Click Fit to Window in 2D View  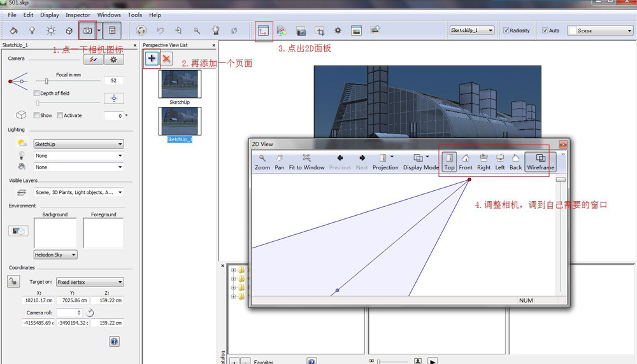306,162
